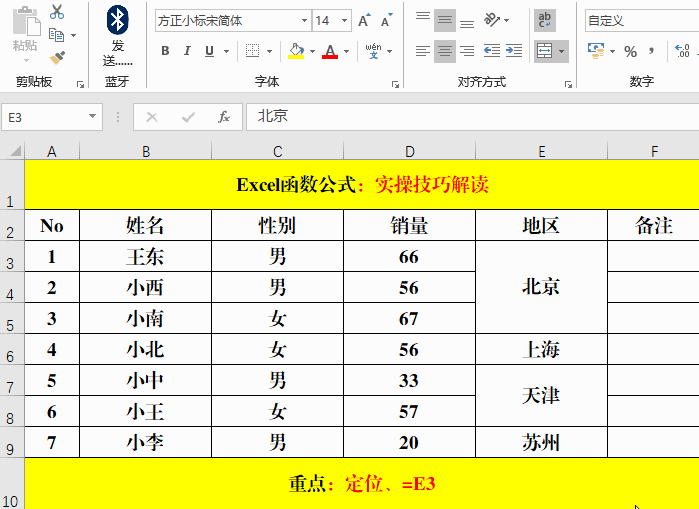
Task: Open Borders dropdown arrow
Action: coord(269,51)
